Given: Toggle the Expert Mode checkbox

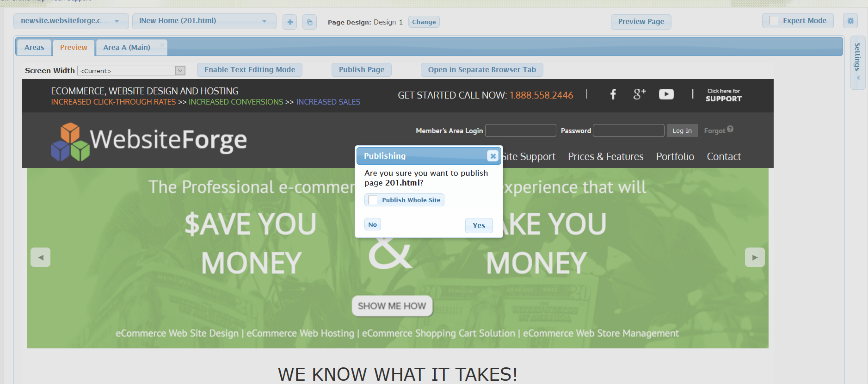Looking at the screenshot, I should click(774, 21).
